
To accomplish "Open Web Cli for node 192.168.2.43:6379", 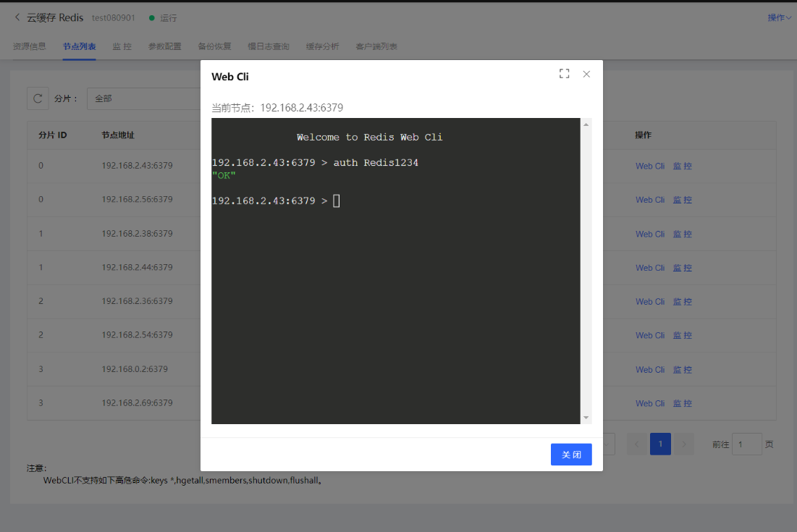I will pos(649,166).
